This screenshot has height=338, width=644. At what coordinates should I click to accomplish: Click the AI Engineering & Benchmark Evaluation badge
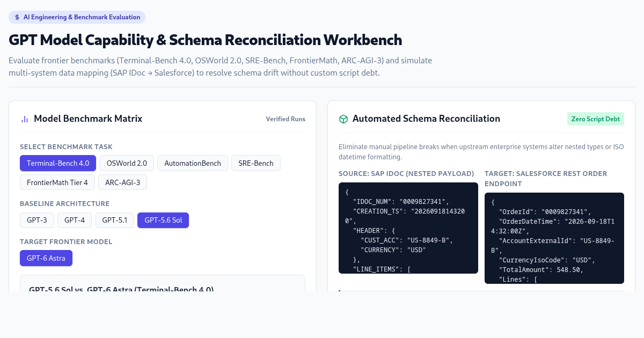pos(77,17)
